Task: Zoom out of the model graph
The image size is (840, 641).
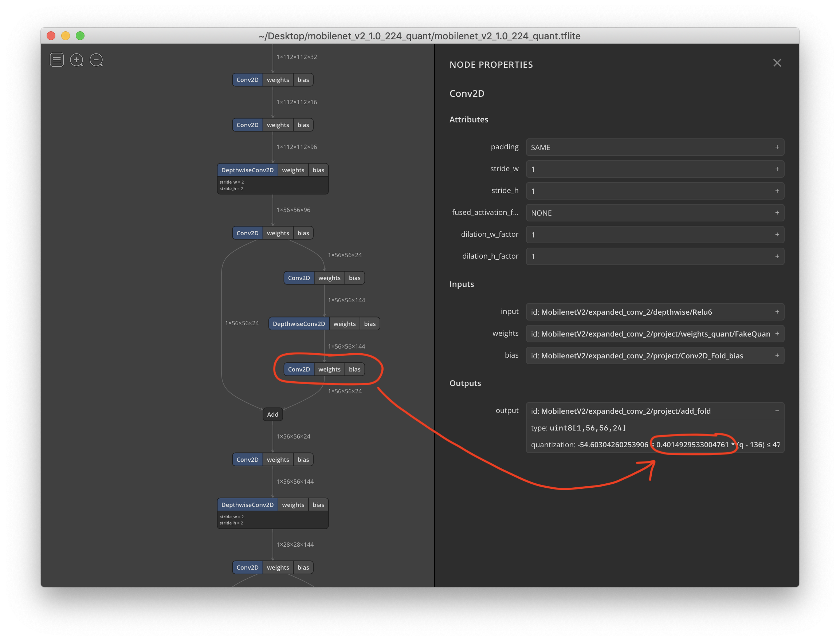Action: point(96,60)
